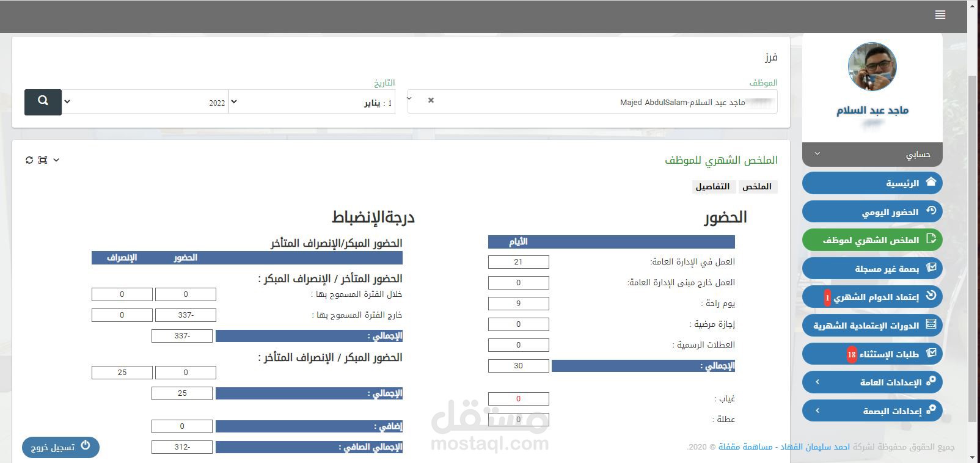The width and height of the screenshot is (980, 463).
Task: Open الدورات الإعتمادية الشهرية menu item
Action: pos(872,325)
